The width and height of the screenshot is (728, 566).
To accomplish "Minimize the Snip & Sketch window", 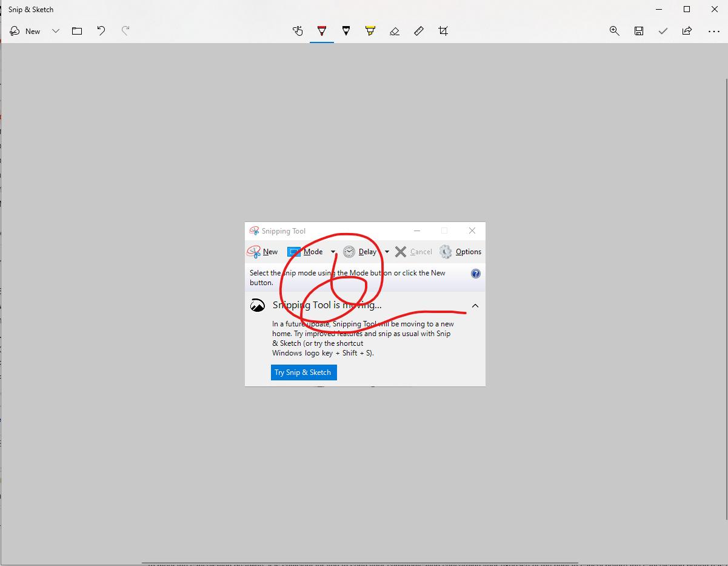I will [659, 9].
